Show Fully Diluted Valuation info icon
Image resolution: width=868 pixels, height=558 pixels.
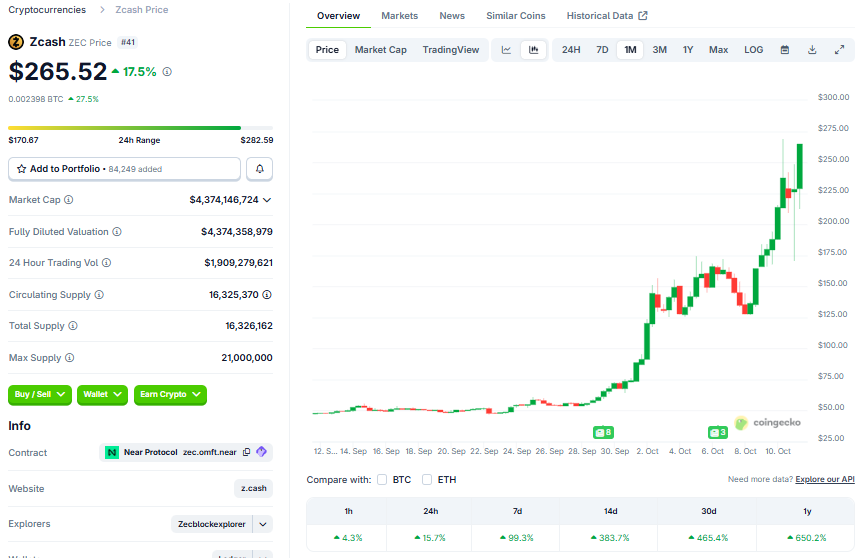pos(117,232)
